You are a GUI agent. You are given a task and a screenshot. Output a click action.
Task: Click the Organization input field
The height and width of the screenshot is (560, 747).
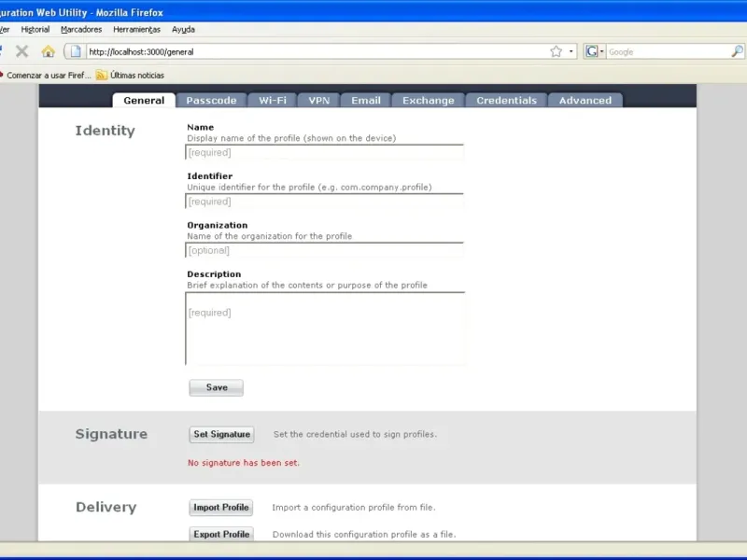click(x=324, y=250)
